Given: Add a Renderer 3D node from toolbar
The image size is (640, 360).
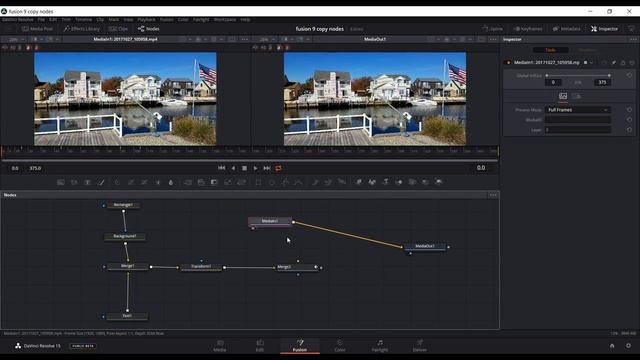Looking at the screenshot, I should [439, 182].
